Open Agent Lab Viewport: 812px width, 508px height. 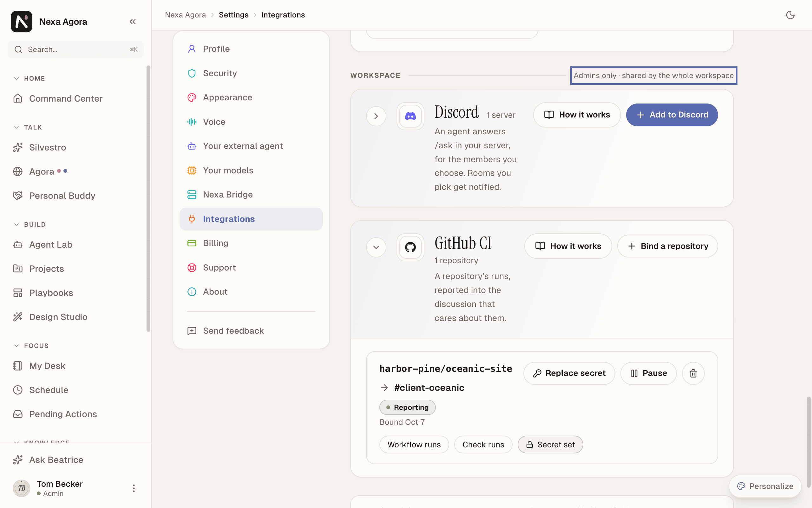(x=76, y=244)
